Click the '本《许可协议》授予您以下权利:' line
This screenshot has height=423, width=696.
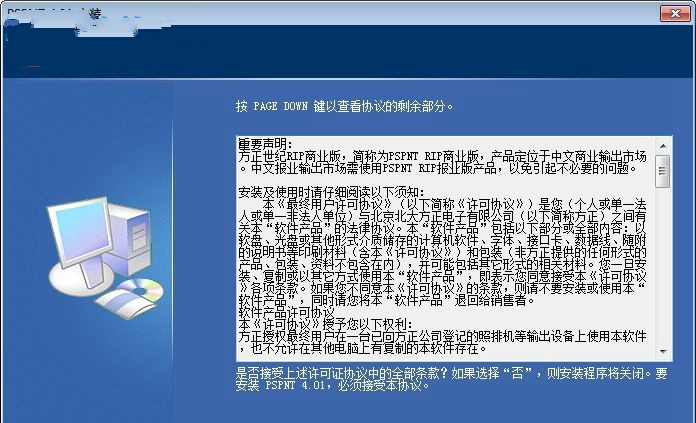pyautogui.click(x=325, y=324)
